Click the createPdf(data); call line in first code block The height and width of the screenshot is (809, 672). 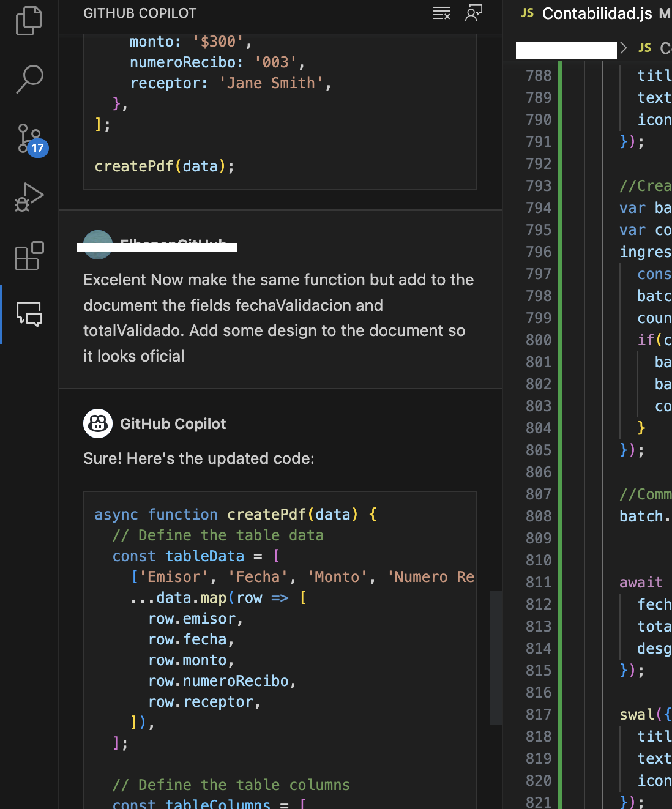click(x=165, y=166)
